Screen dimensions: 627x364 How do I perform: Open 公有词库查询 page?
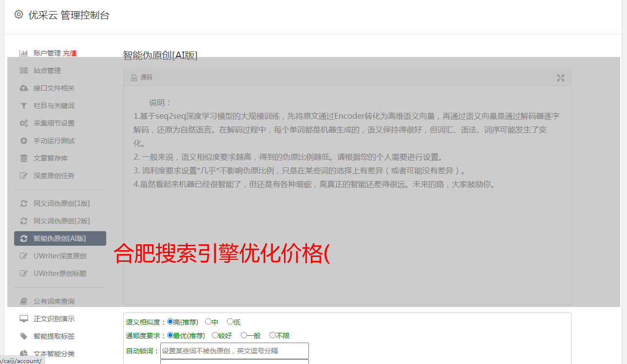[x=54, y=301]
